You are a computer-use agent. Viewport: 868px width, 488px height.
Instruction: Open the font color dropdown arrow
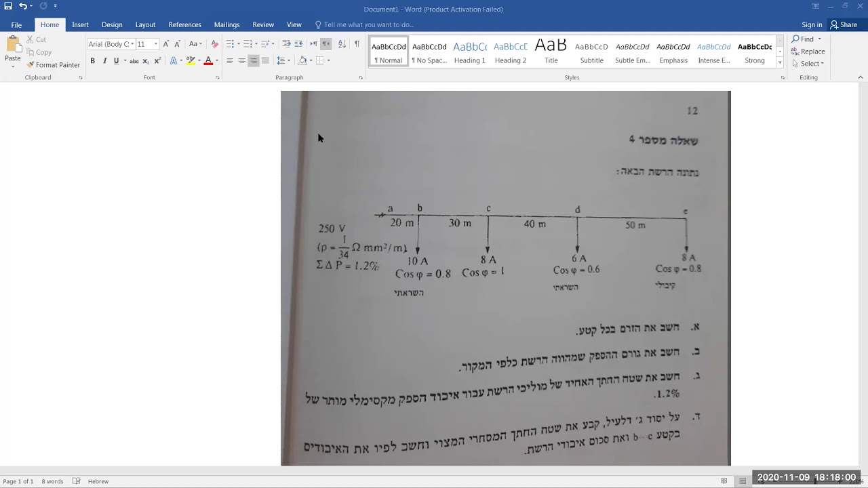pyautogui.click(x=216, y=61)
